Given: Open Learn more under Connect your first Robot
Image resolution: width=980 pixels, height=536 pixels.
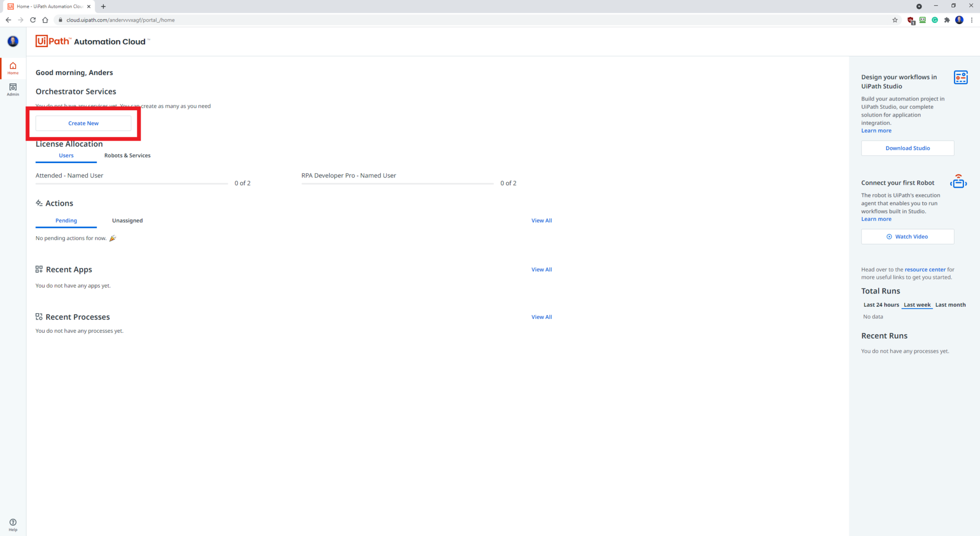Looking at the screenshot, I should (876, 219).
